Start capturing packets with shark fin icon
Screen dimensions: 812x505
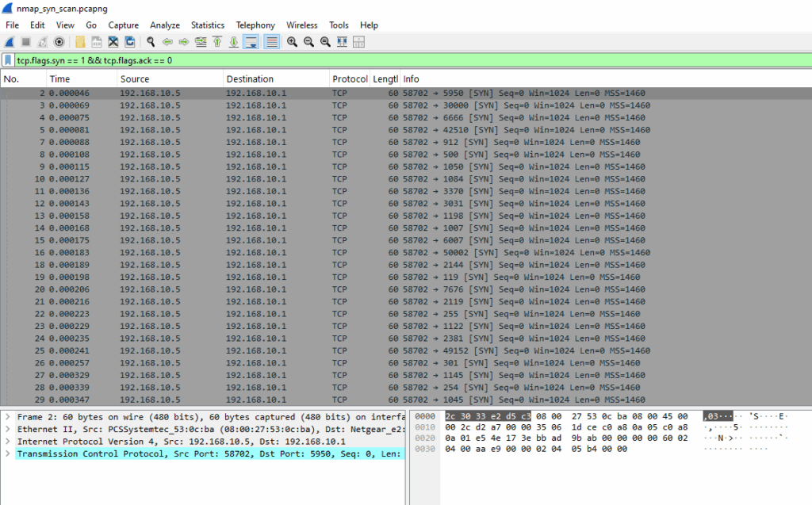pos(10,42)
